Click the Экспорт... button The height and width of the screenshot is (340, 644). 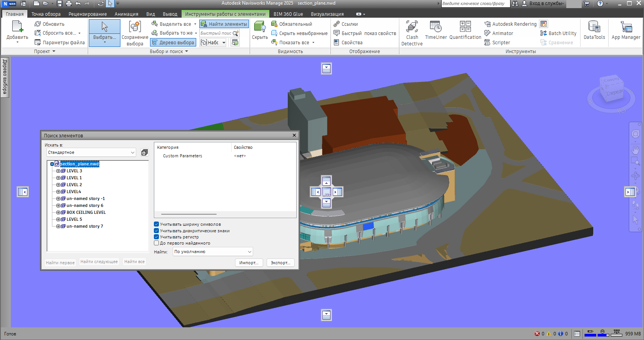pyautogui.click(x=280, y=263)
